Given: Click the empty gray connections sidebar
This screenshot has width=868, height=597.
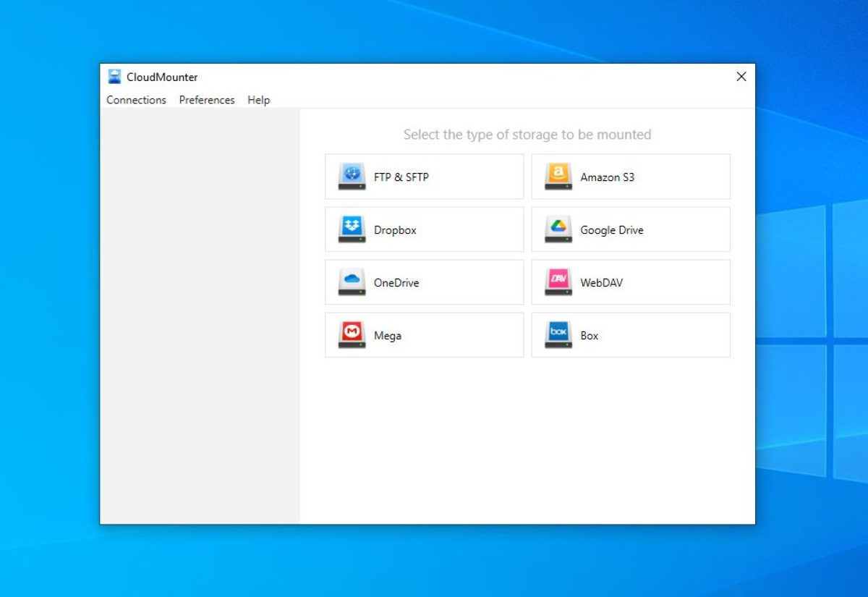Looking at the screenshot, I should click(200, 316).
